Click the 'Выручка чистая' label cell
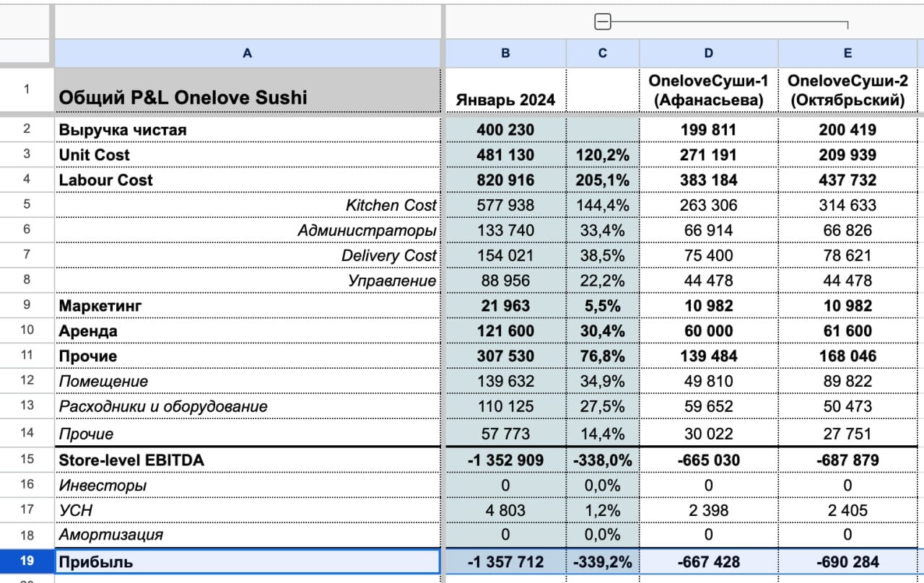924x583 pixels. [x=248, y=130]
